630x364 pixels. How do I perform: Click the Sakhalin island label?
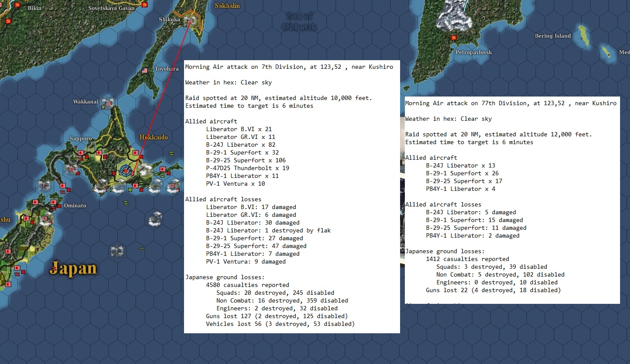click(x=227, y=6)
